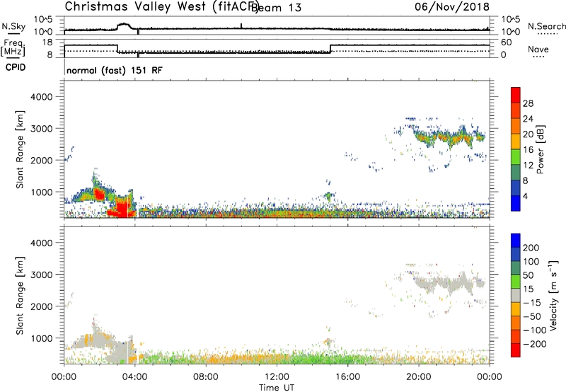Click the small power echo near 15:00
Screen dimensions: 566x392
[x=328, y=197]
